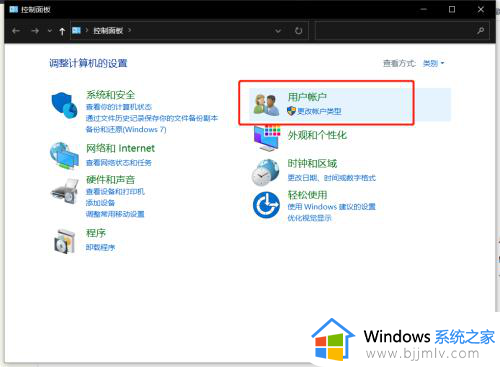The width and height of the screenshot is (500, 367).
Task: Open the 类别 view-by dropdown
Action: point(433,63)
